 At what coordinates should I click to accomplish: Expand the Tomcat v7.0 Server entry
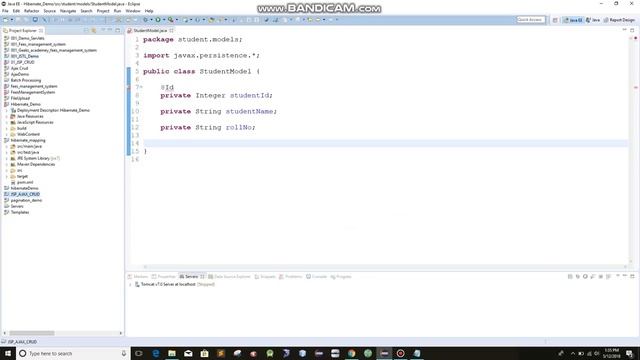point(131,284)
